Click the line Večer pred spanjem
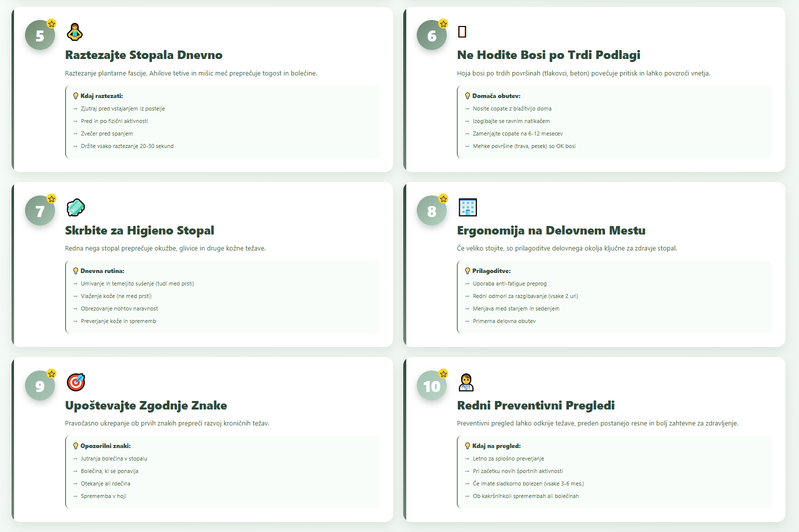This screenshot has width=799, height=532. pos(107,133)
